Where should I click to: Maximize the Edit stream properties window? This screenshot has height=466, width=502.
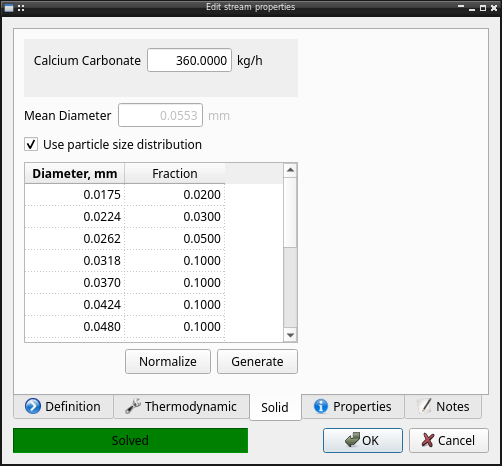point(483,8)
